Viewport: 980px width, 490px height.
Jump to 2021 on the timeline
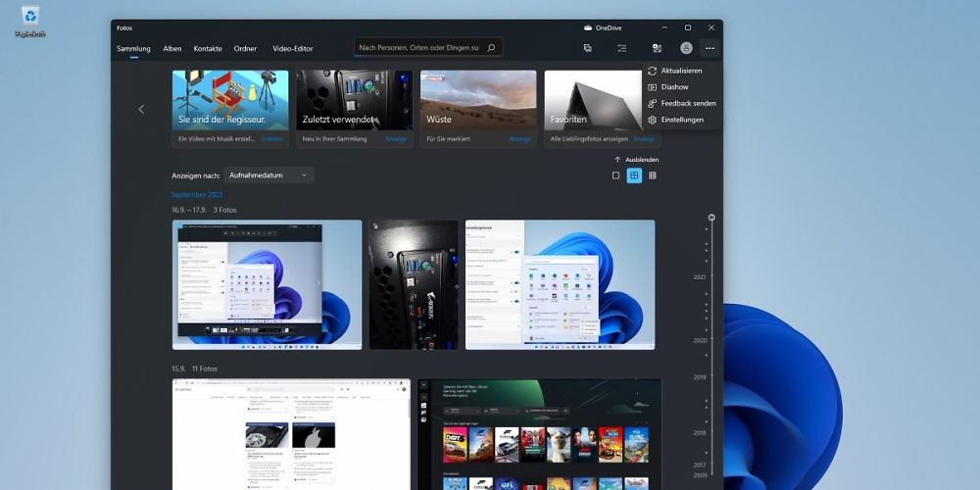[700, 277]
